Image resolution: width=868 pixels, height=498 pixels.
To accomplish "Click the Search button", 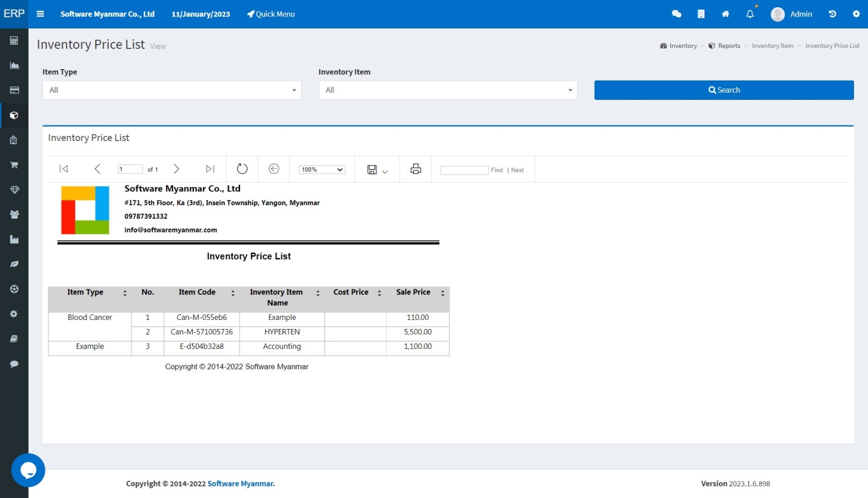I will [x=724, y=90].
